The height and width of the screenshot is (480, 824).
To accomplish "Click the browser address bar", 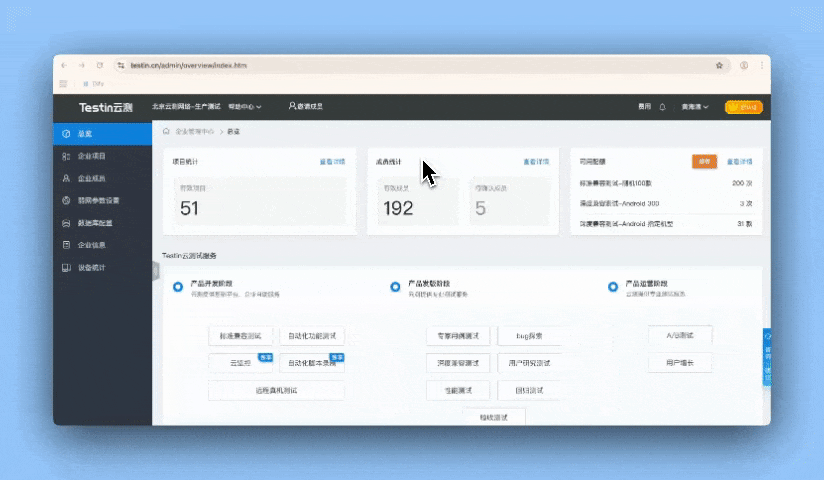I will point(400,65).
